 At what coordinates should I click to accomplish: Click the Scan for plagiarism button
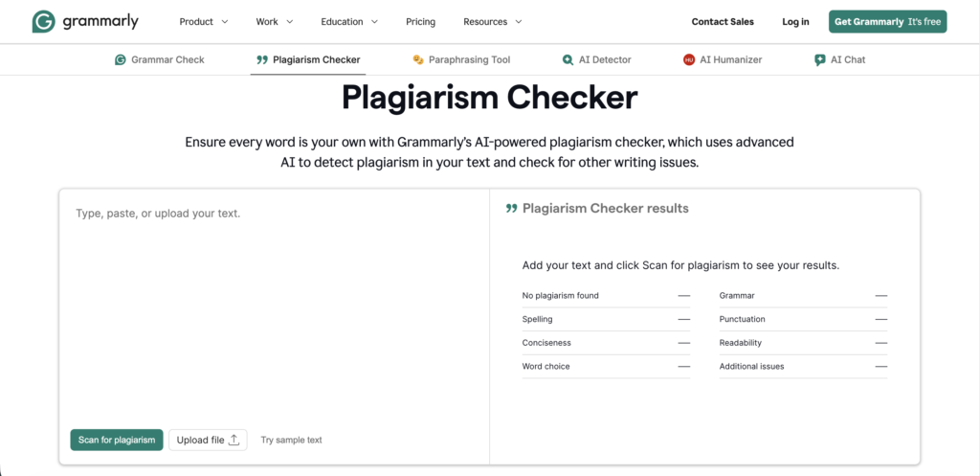coord(117,440)
